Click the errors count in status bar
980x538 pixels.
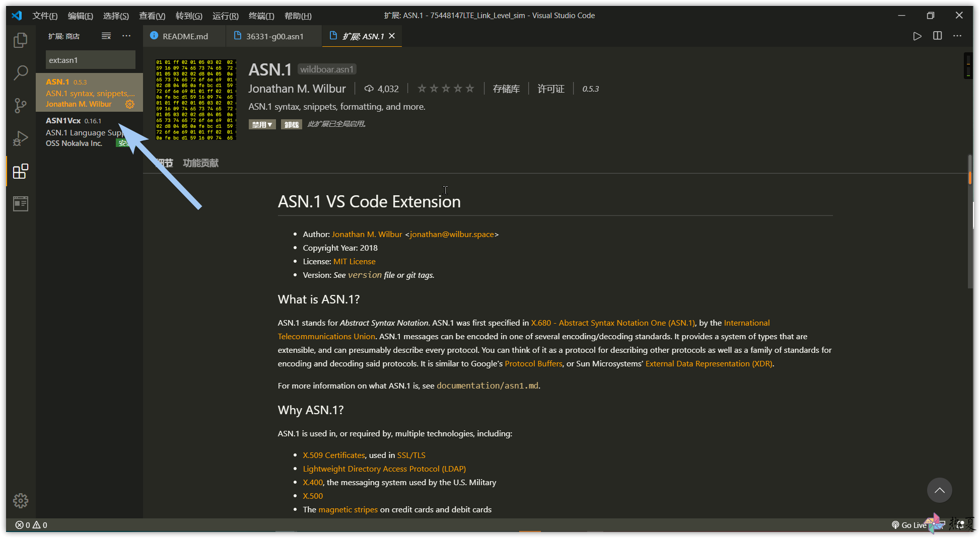click(x=23, y=525)
